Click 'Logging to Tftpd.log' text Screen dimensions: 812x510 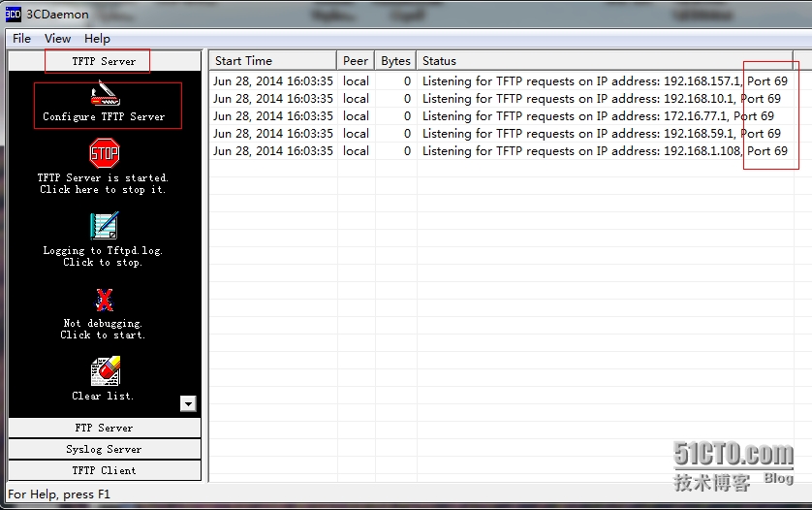pyautogui.click(x=103, y=256)
